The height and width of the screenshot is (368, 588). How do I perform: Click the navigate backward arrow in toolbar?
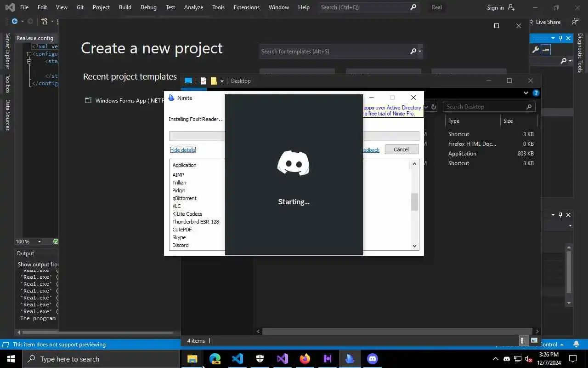pyautogui.click(x=15, y=21)
